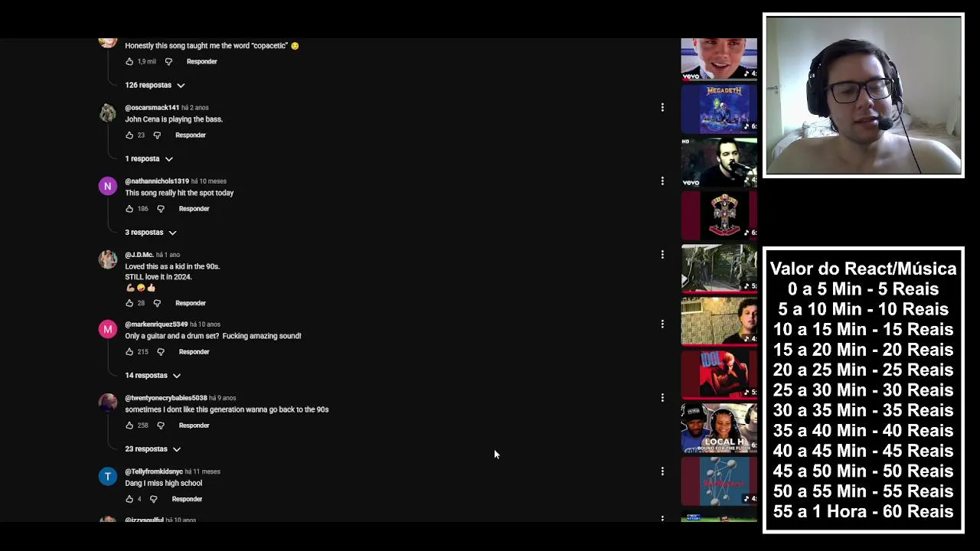This screenshot has height=551, width=980.
Task: Like the "Loved this as a kid" comment
Action: pyautogui.click(x=129, y=303)
